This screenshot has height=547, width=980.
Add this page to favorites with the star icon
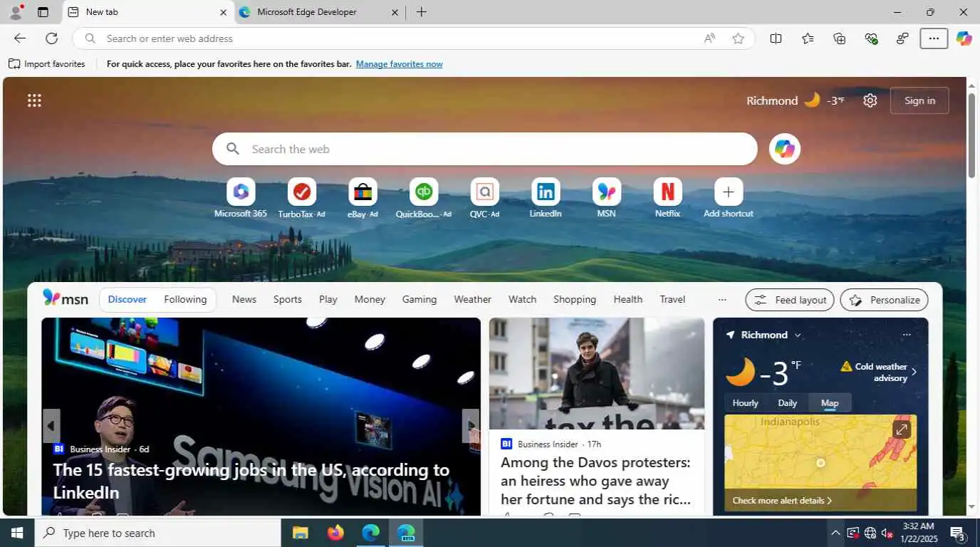coord(738,38)
